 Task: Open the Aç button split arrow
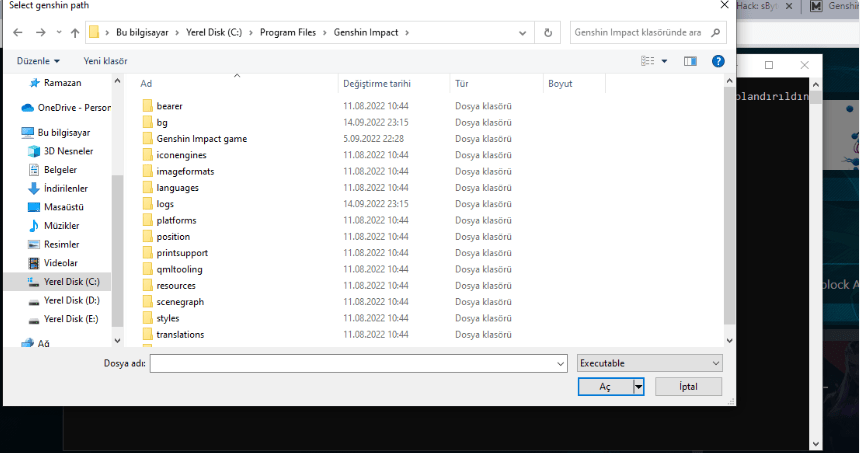coord(638,387)
